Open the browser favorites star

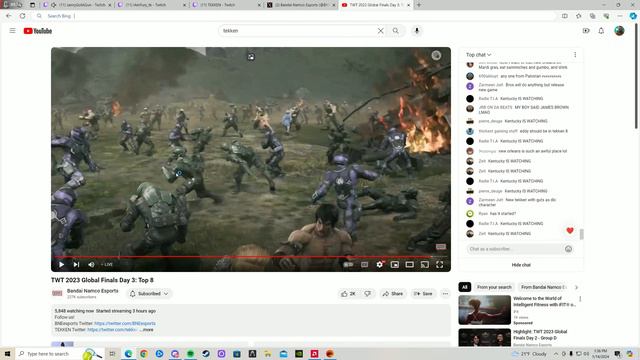[x=578, y=16]
